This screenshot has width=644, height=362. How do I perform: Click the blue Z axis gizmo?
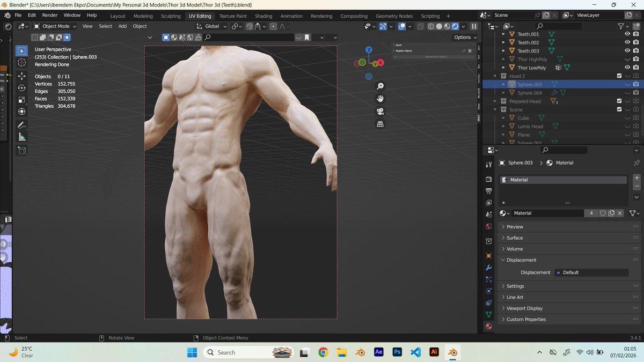369,49
